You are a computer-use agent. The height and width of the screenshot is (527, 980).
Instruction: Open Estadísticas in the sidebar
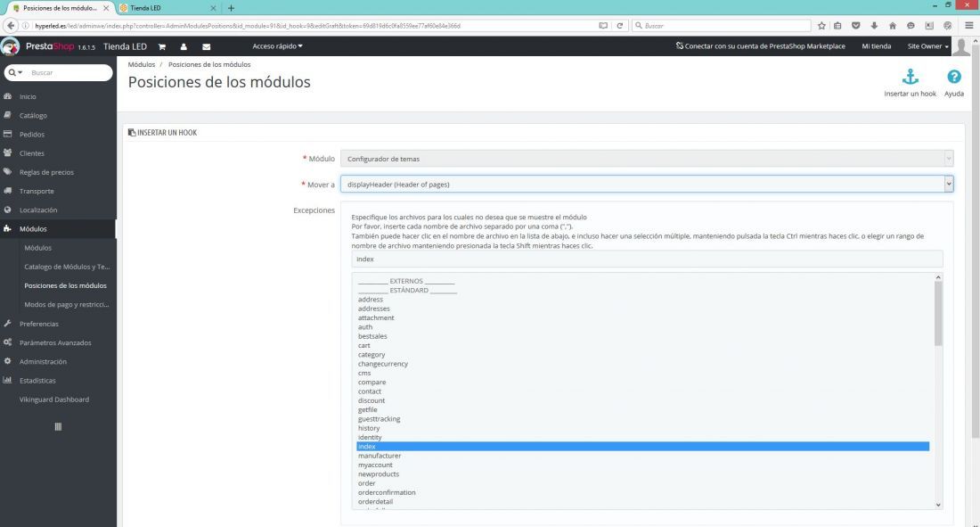[x=37, y=381]
